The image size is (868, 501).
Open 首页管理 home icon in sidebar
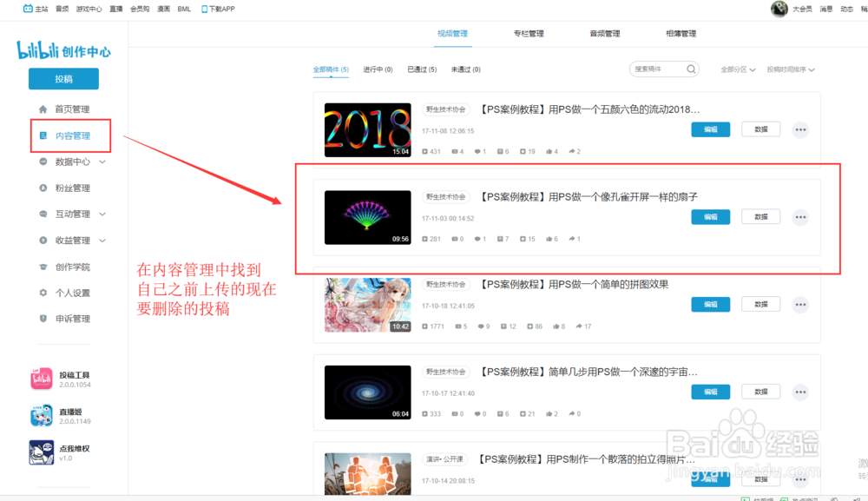click(43, 109)
